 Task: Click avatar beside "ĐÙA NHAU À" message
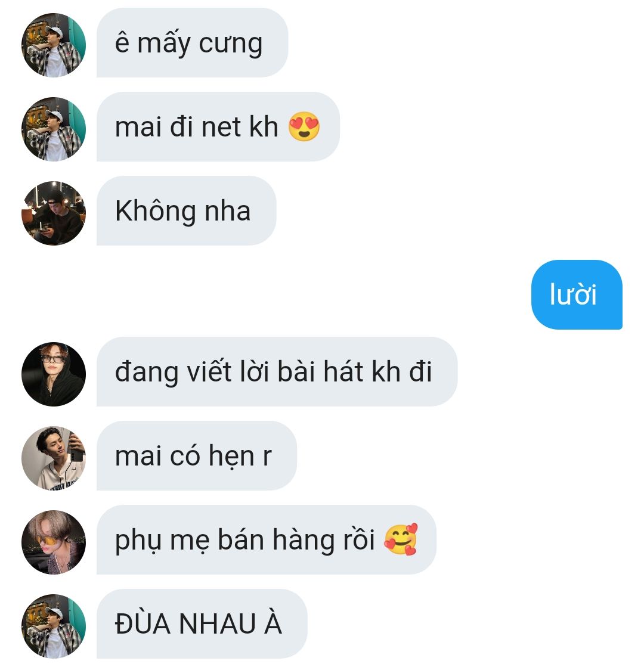pos(54,626)
